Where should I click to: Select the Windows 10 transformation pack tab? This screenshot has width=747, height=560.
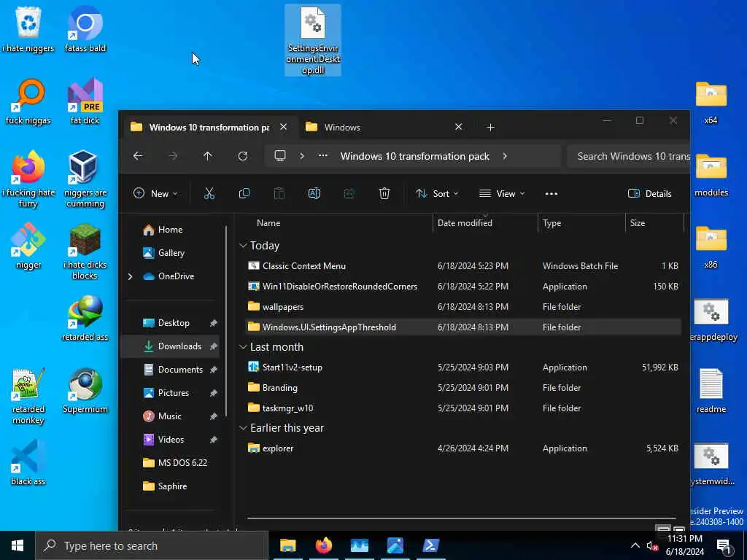209,127
